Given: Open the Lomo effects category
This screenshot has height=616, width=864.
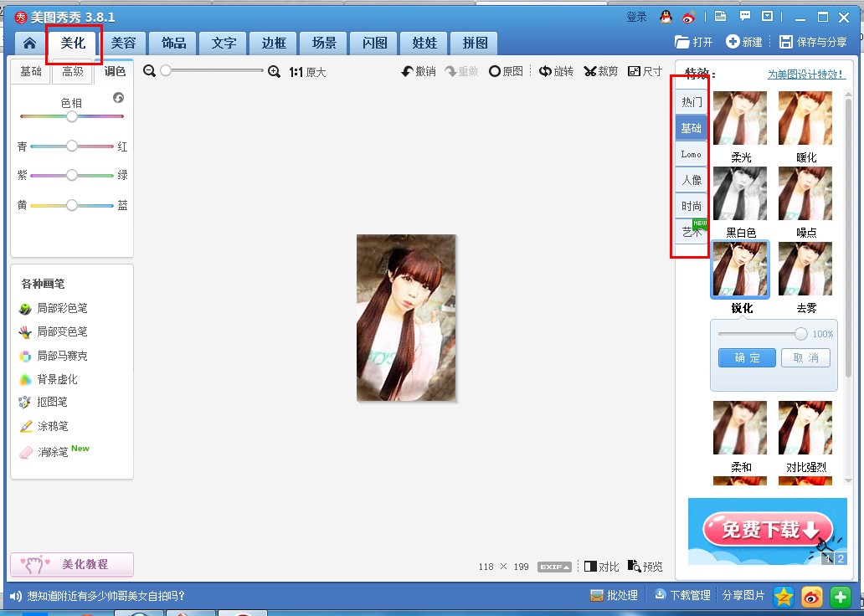Looking at the screenshot, I should [692, 154].
